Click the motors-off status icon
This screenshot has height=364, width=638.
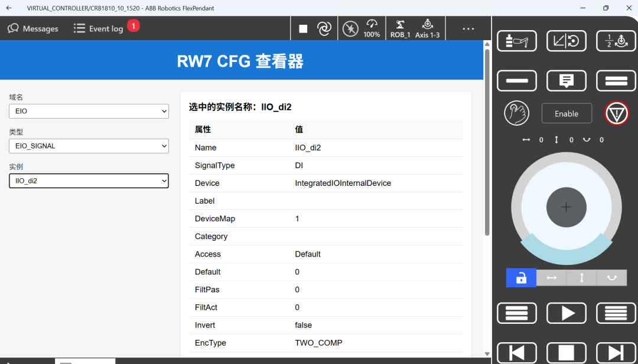click(x=350, y=29)
